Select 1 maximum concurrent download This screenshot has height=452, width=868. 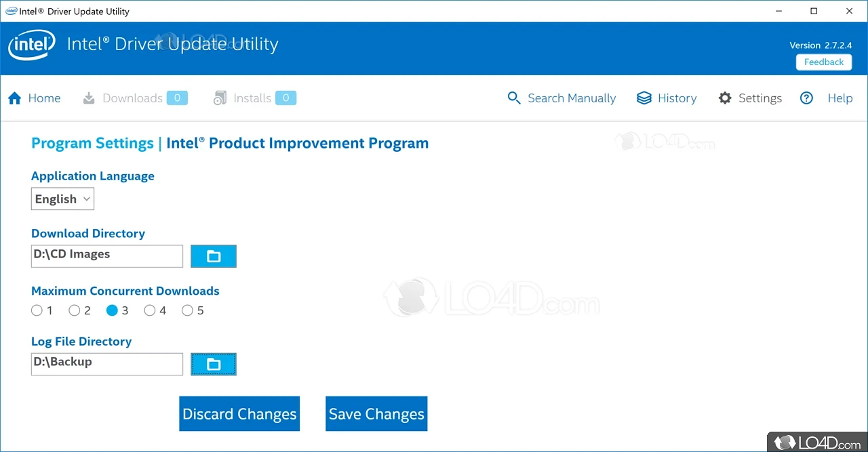(37, 311)
